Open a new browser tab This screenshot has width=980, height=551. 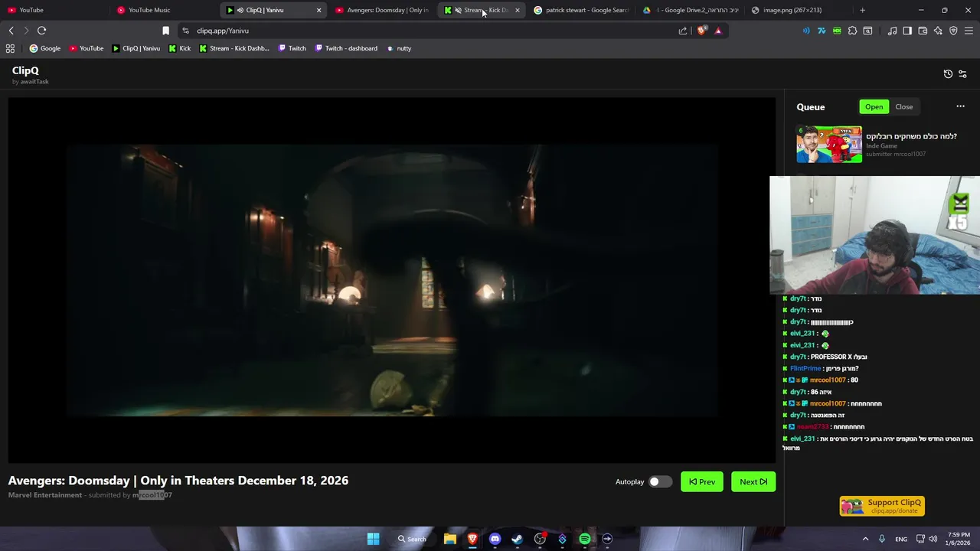click(x=862, y=10)
